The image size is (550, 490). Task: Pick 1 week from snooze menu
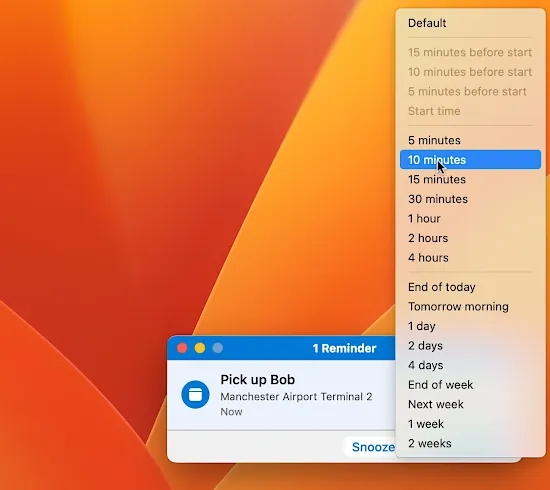(470, 424)
